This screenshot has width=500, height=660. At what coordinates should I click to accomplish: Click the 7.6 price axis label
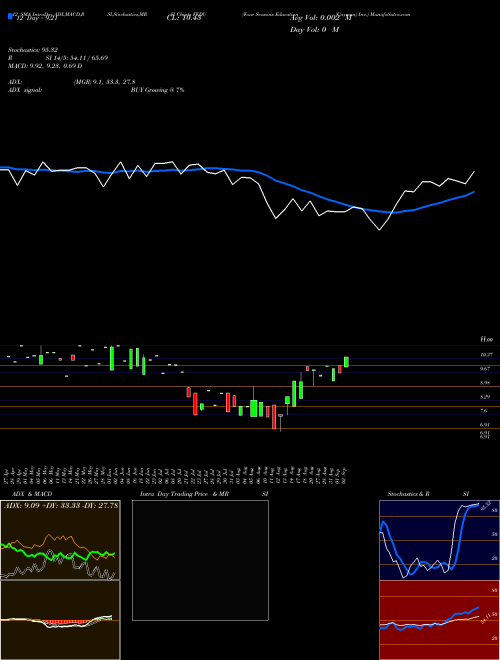click(x=484, y=411)
